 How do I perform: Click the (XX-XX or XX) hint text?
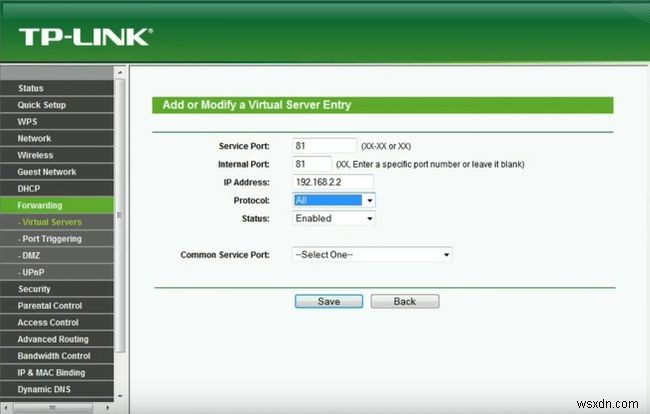pos(386,146)
